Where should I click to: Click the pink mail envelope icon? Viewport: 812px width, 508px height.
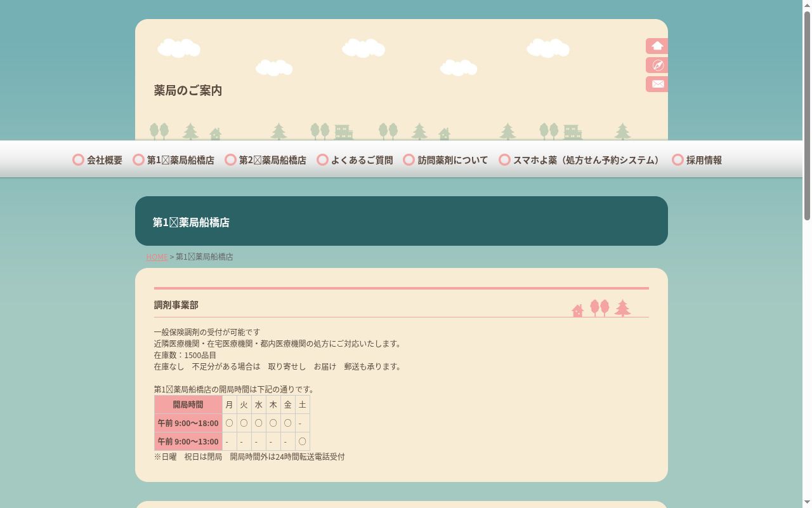657,84
